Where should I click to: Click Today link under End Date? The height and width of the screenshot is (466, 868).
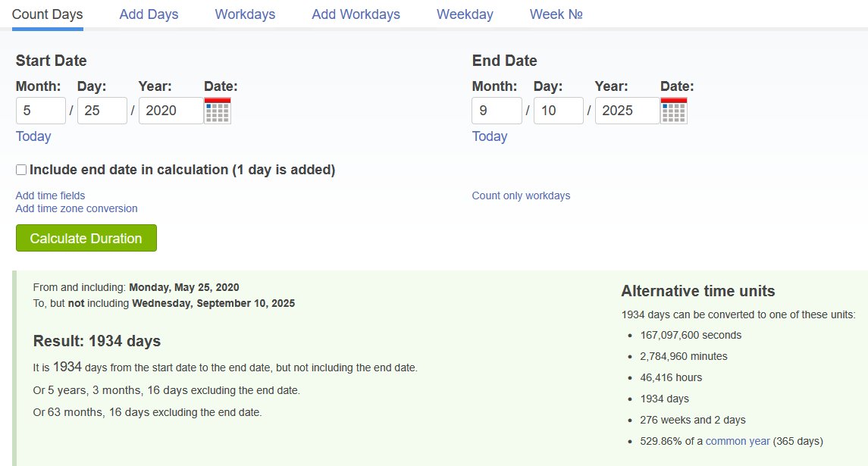(x=490, y=136)
